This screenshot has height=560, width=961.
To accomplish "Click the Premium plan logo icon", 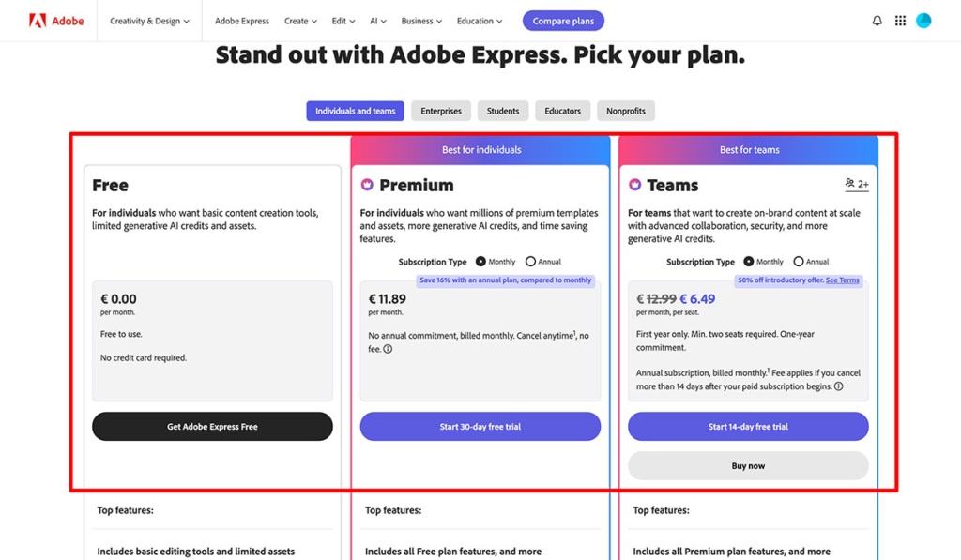I will tap(369, 185).
